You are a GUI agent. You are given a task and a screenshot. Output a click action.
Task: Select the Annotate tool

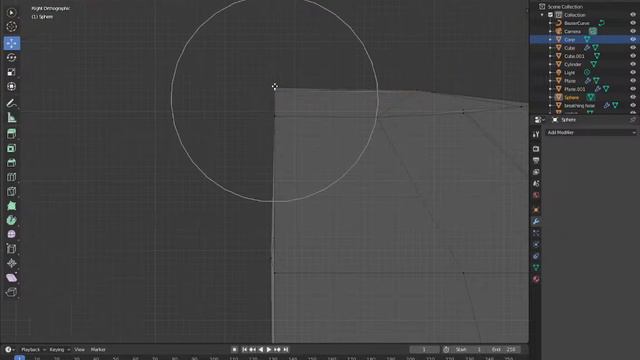[11, 103]
